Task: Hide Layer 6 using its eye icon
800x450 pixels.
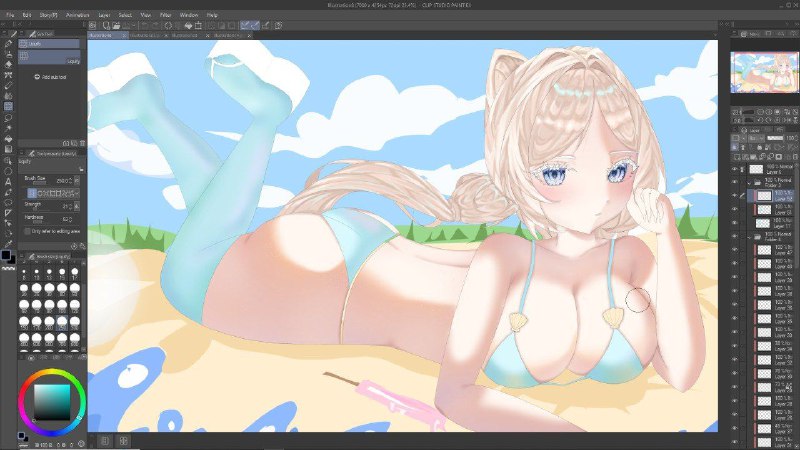Action: pyautogui.click(x=735, y=169)
